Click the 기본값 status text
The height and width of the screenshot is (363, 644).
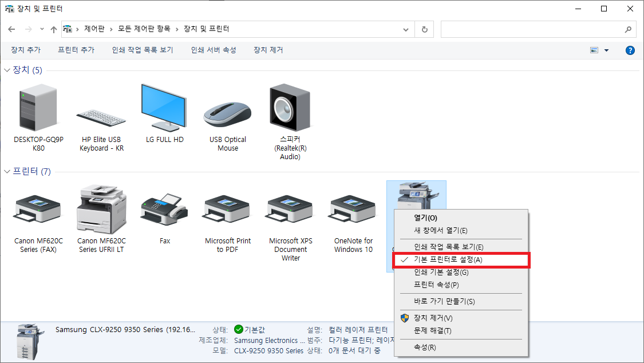point(255,330)
